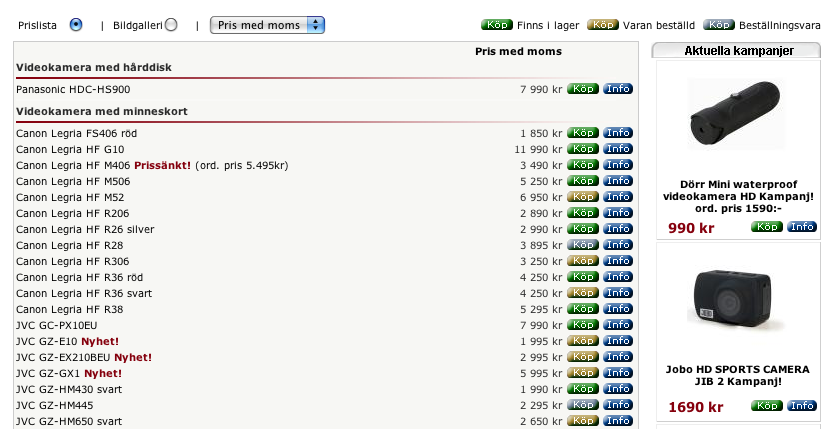
Task: Click the Jobo HD SPORTS CAMERA title
Action: point(738,375)
